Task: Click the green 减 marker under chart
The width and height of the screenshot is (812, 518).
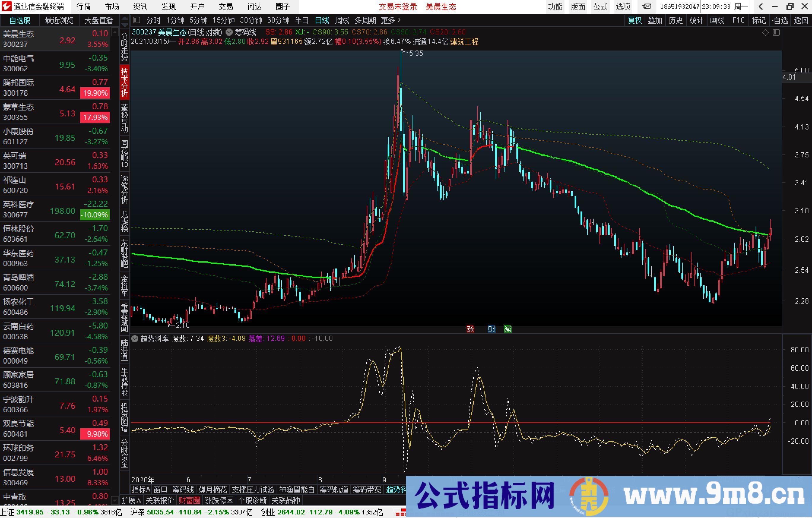Action: 507,329
